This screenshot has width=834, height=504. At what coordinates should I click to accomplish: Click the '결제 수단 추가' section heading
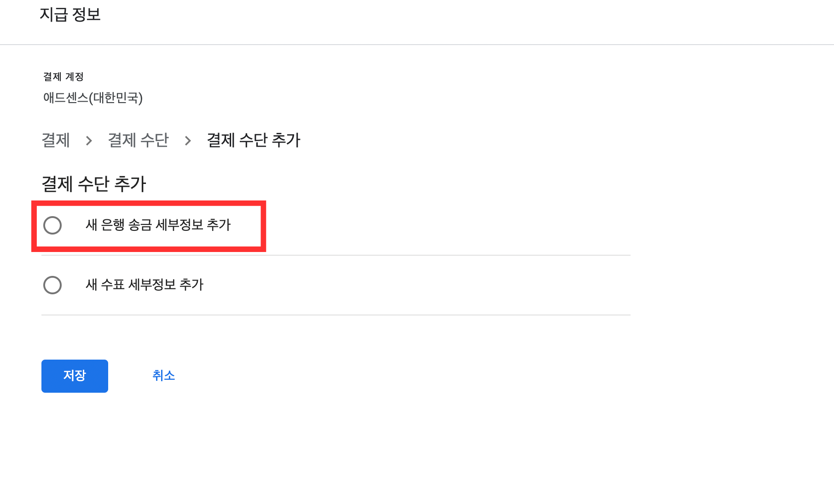93,183
